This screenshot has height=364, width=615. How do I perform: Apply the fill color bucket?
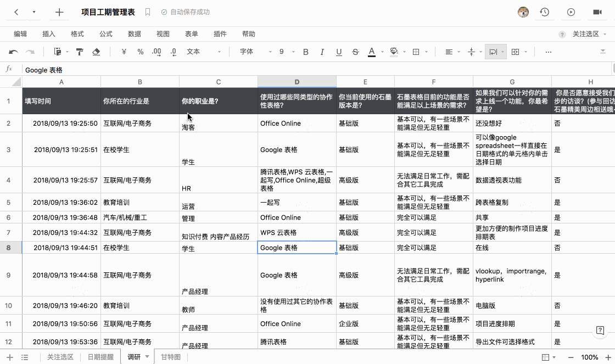click(394, 52)
